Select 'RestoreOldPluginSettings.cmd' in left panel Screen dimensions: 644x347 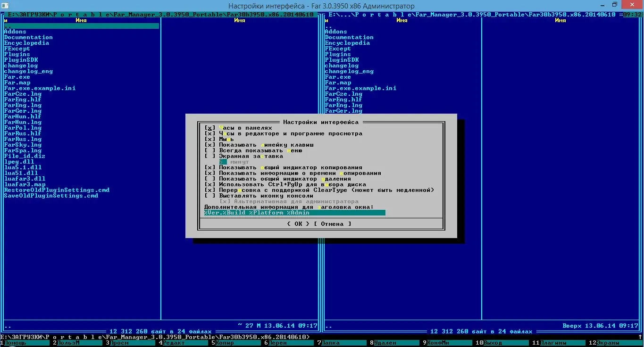pos(57,190)
